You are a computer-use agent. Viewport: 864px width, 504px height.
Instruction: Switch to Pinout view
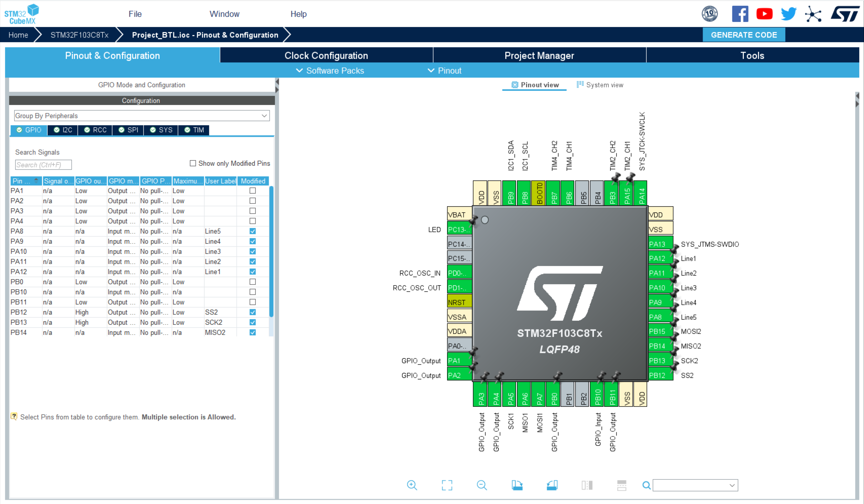pyautogui.click(x=534, y=85)
